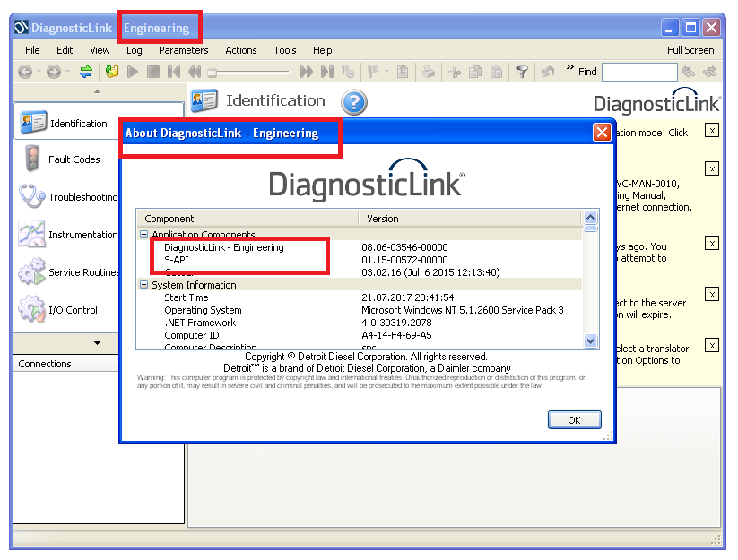Click the component list scroll-up arrow
Screen dimensions: 738x560
590,217
